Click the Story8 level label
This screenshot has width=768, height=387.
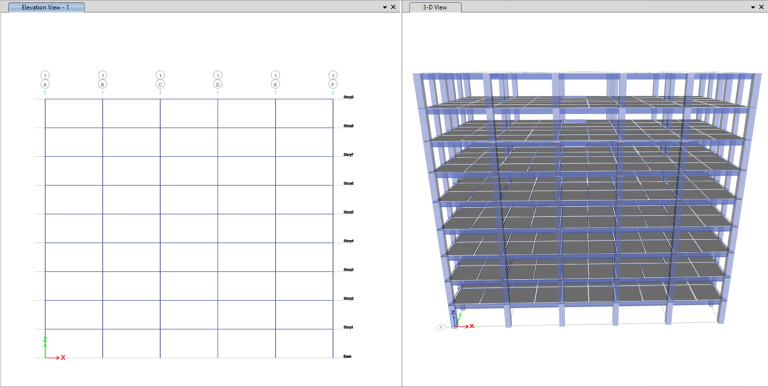tap(349, 126)
